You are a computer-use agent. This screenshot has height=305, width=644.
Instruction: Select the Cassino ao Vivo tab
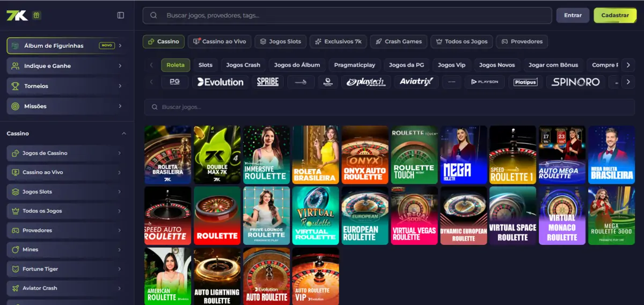(x=219, y=41)
